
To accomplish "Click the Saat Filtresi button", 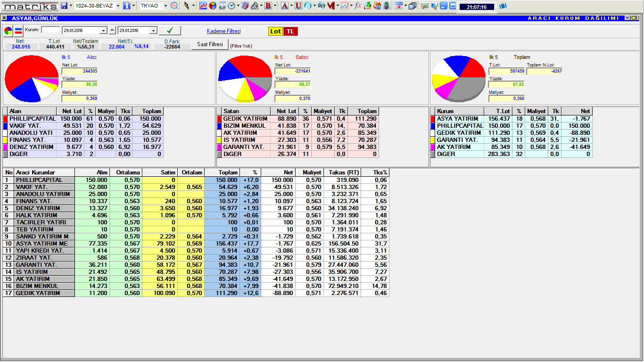I will [210, 44].
